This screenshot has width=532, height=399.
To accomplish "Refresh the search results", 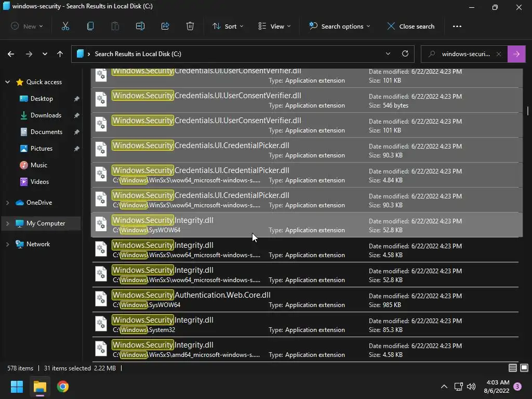I will point(405,54).
